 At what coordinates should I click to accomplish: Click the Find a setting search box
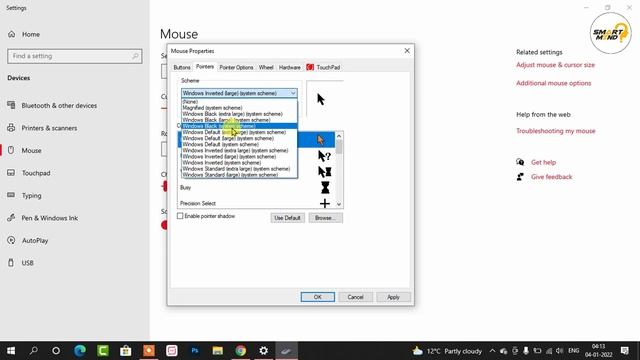[x=75, y=56]
